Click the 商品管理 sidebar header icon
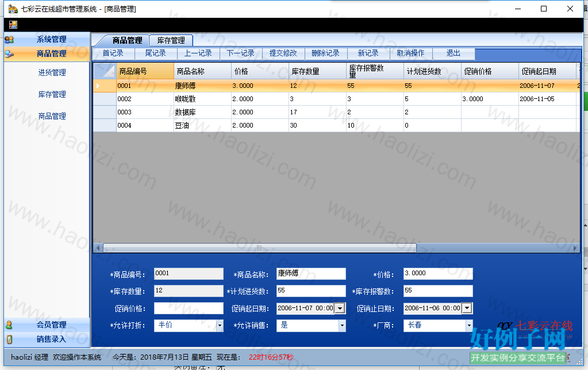Viewport: 588px width, 370px height. point(9,54)
